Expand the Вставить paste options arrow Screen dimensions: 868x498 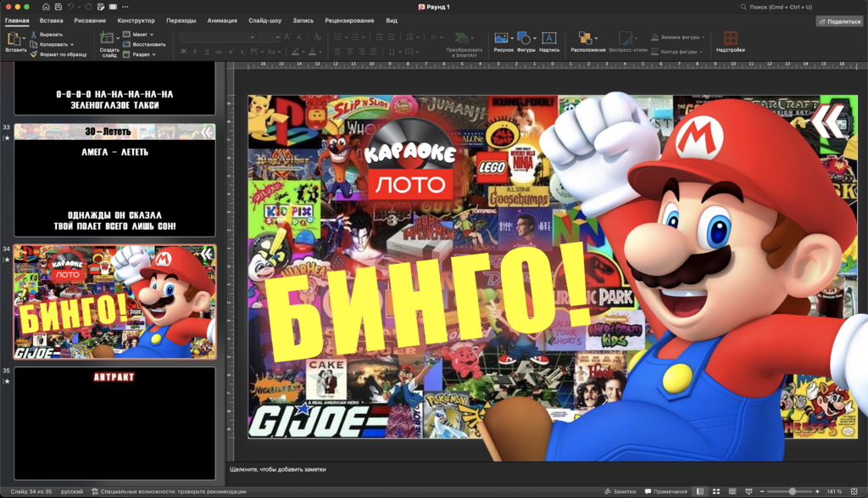tap(24, 38)
